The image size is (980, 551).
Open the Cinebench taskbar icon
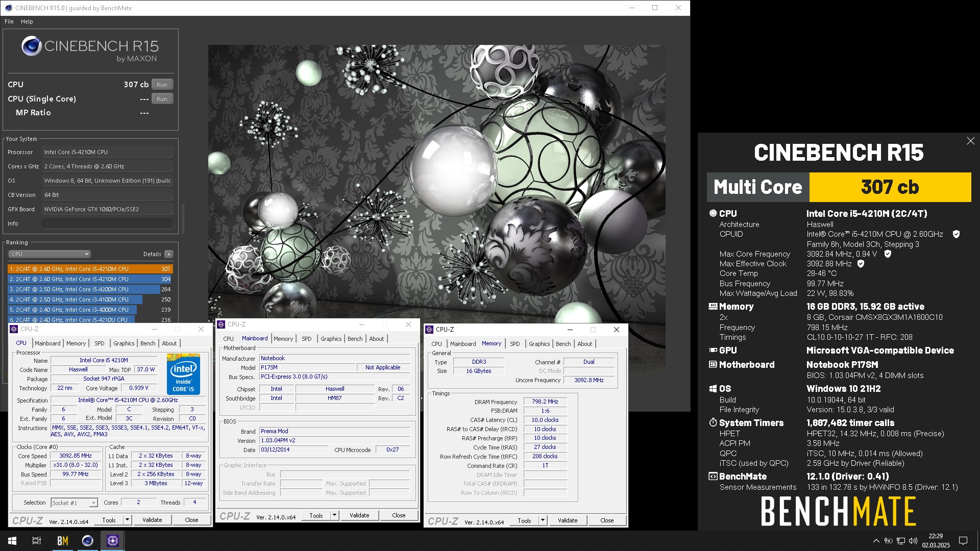[x=87, y=541]
